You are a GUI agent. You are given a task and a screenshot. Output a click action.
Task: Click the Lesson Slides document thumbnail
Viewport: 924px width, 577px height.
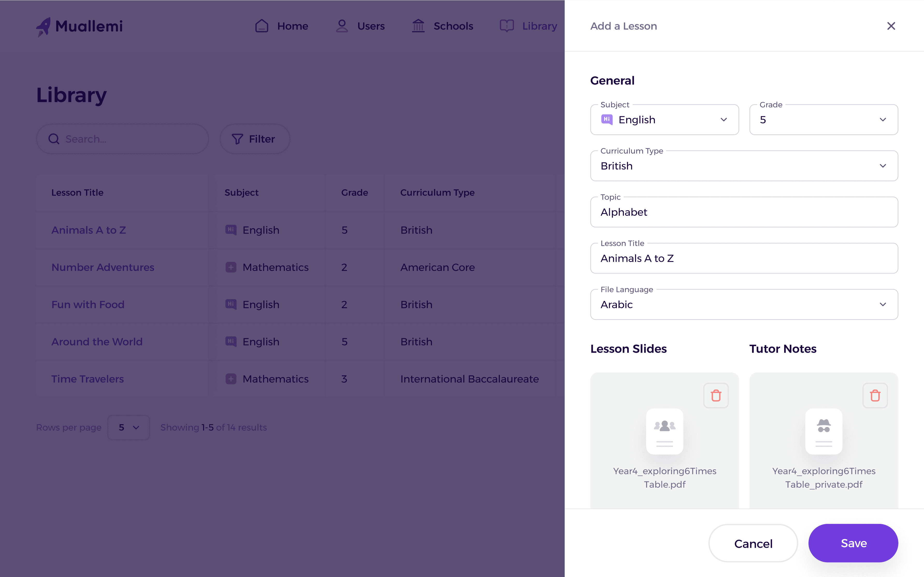[x=665, y=431]
